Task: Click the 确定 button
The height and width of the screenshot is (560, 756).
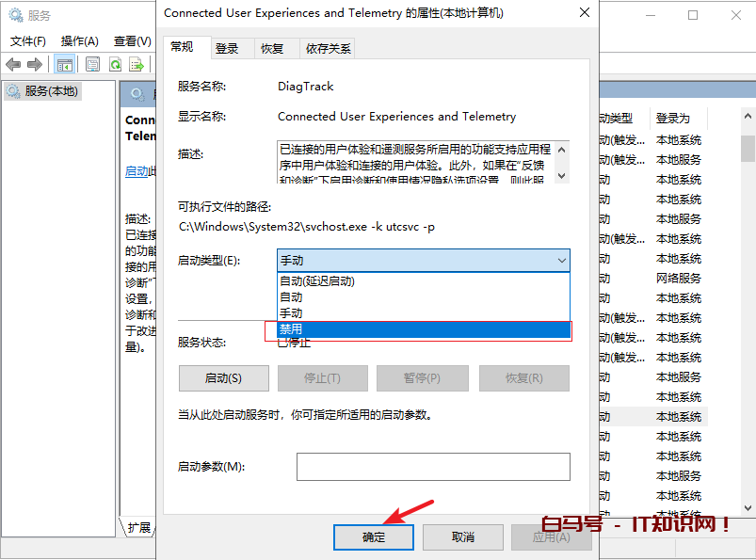Action: point(373,536)
